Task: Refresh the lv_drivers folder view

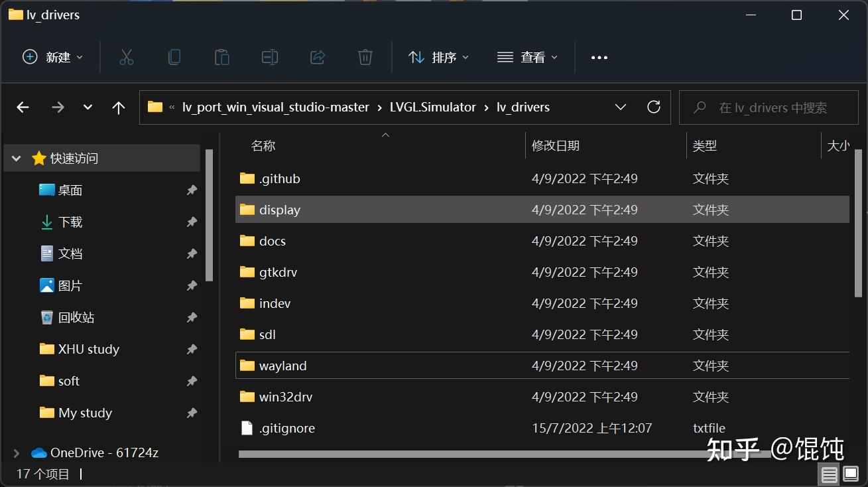Action: (653, 107)
